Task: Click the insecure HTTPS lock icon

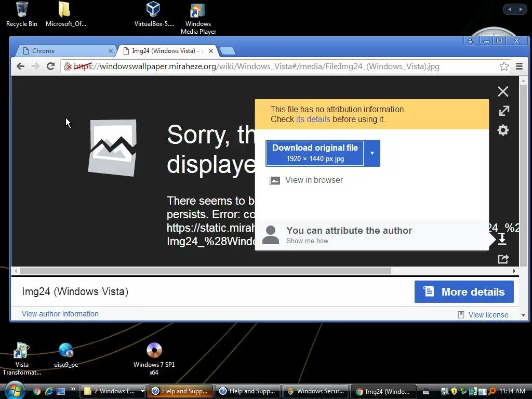Action: pyautogui.click(x=68, y=66)
